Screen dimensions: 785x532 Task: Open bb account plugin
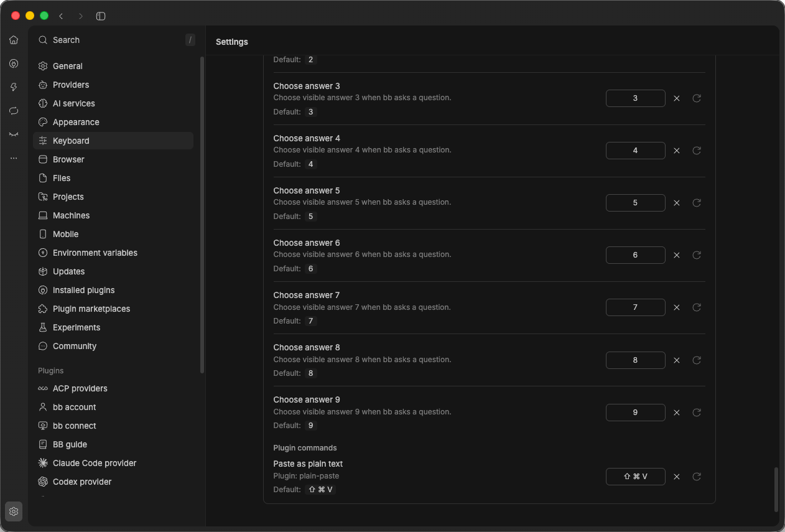click(x=113, y=407)
